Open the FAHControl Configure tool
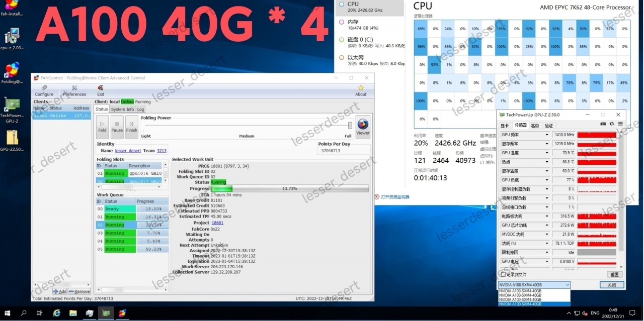This screenshot has height=321, width=644. click(44, 90)
